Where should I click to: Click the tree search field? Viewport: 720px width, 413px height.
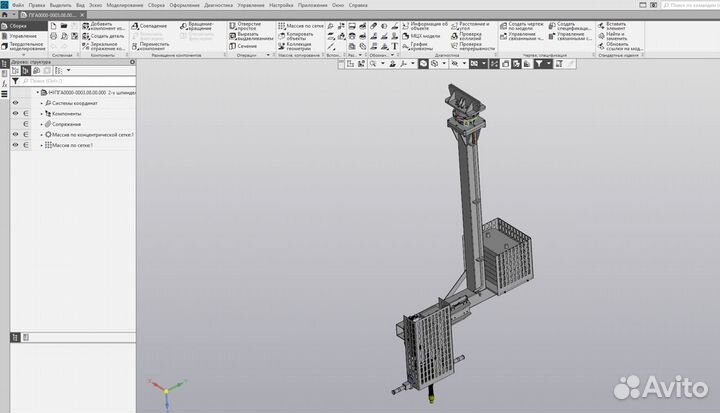pyautogui.click(x=78, y=81)
